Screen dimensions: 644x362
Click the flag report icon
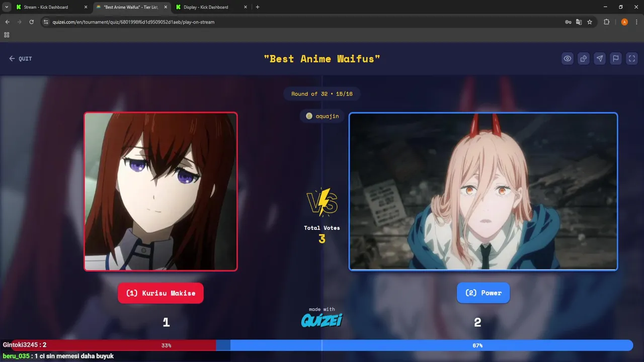tap(616, 58)
